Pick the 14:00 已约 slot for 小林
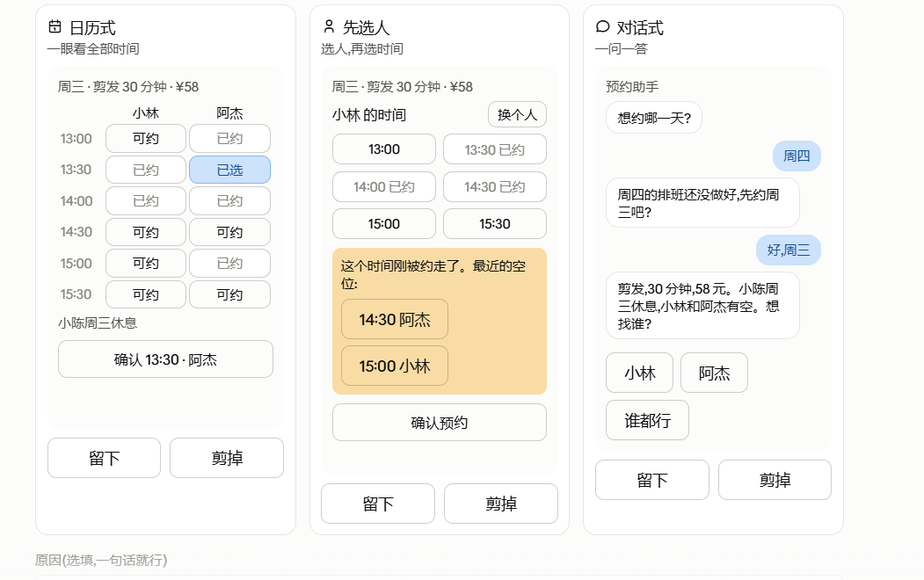The width and height of the screenshot is (924, 580). pos(384,186)
